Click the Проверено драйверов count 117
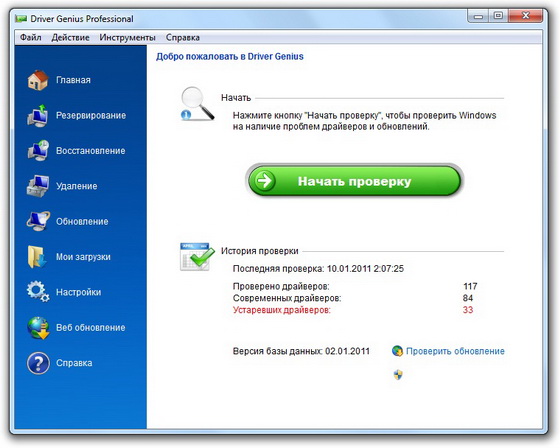Screen dimensions: 560x448 (470, 286)
